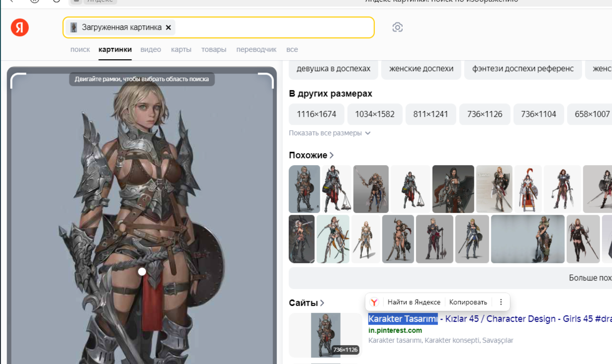Image resolution: width=612 pixels, height=364 pixels.
Task: Visit the in.pinterest.com source link
Action: click(395, 330)
